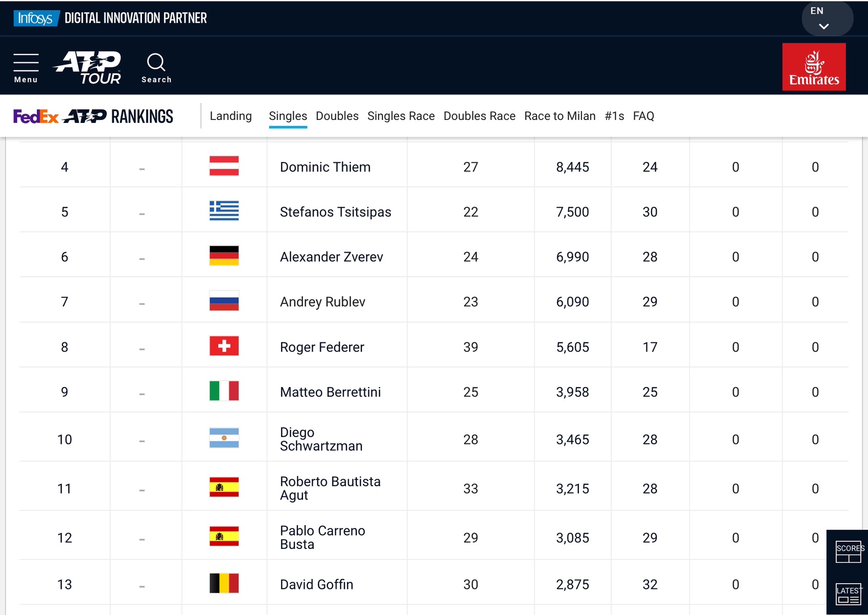The image size is (868, 615).
Task: Open the Emirates sponsor logo
Action: coord(814,67)
